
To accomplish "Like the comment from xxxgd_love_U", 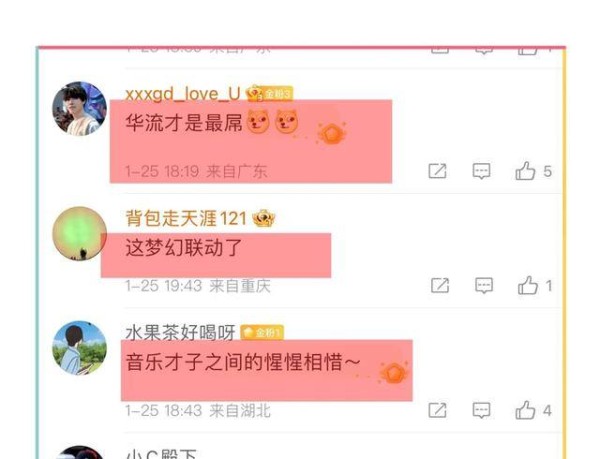I will pos(525,171).
